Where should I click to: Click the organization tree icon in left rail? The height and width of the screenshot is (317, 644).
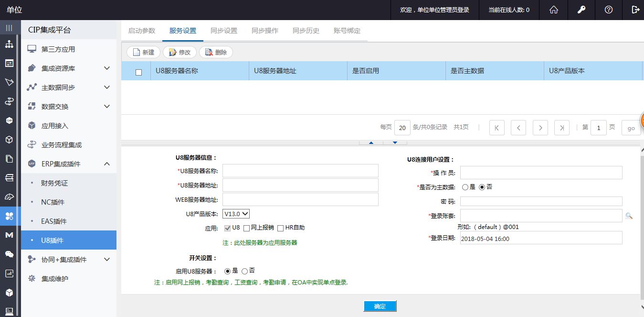coord(9,44)
